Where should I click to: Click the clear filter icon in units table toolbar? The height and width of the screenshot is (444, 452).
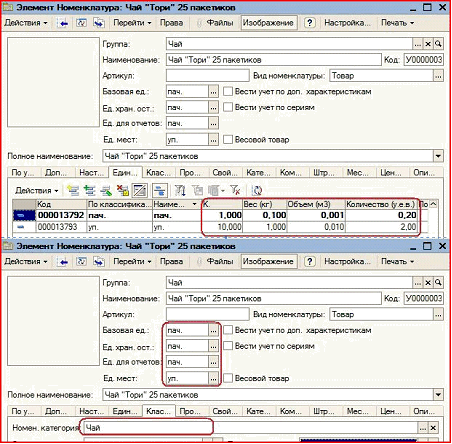point(235,190)
